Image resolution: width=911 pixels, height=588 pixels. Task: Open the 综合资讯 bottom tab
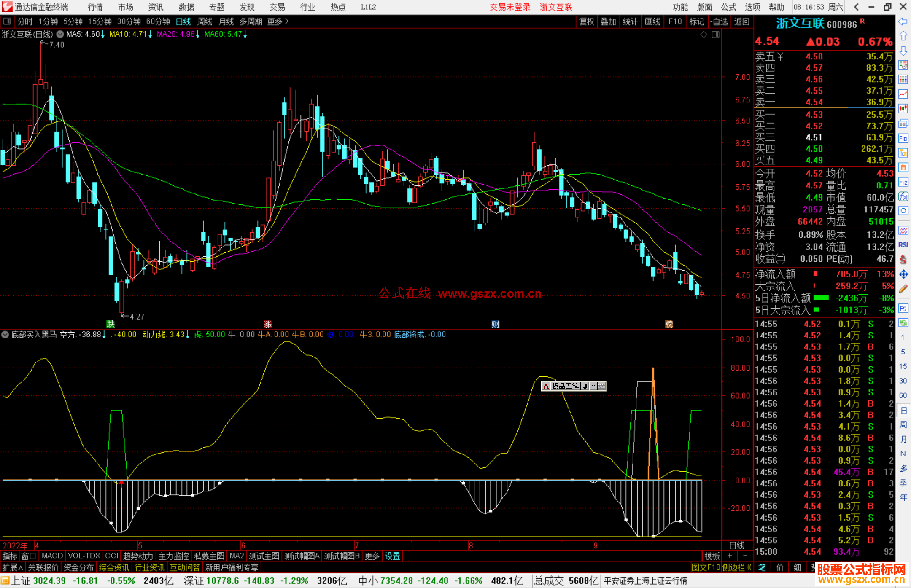(114, 567)
